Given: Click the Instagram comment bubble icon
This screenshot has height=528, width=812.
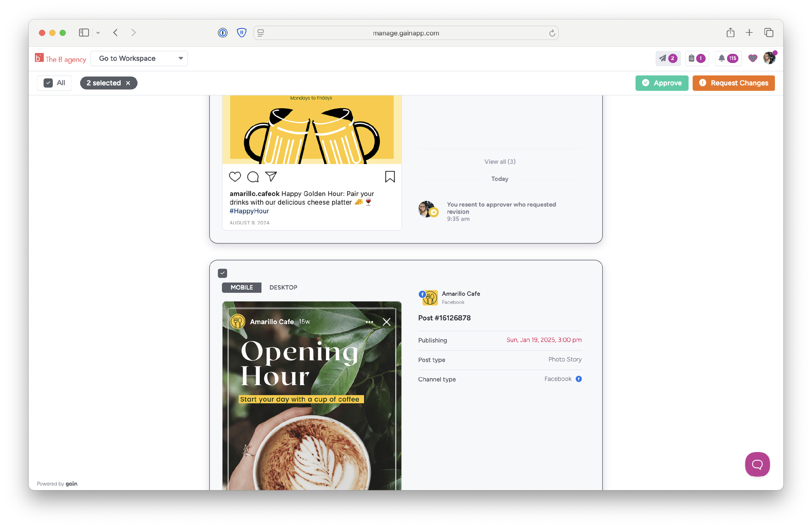Looking at the screenshot, I should [x=253, y=177].
